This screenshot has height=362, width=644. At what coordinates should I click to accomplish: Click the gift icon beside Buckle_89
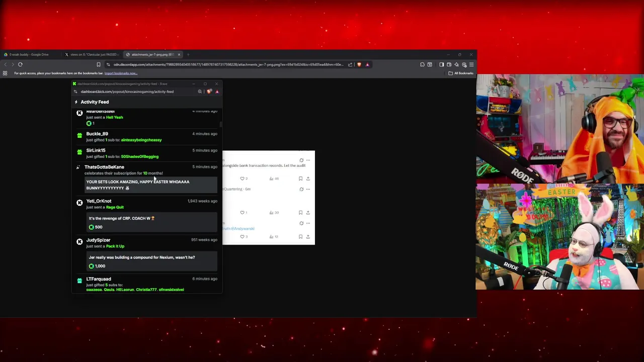point(79,135)
